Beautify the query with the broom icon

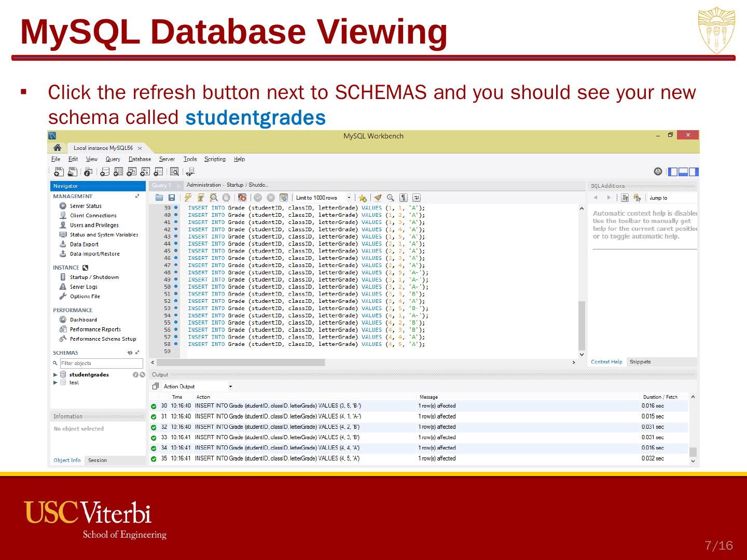pyautogui.click(x=378, y=198)
